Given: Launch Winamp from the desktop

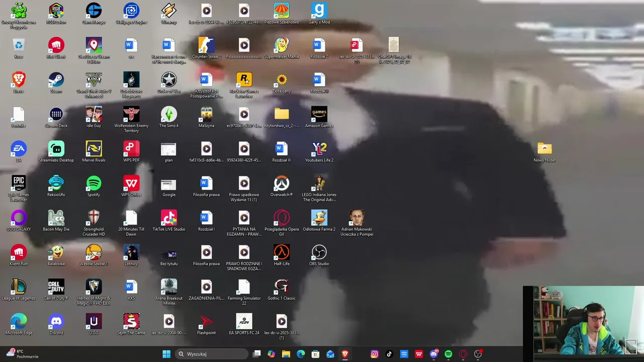Looking at the screenshot, I should (x=169, y=14).
